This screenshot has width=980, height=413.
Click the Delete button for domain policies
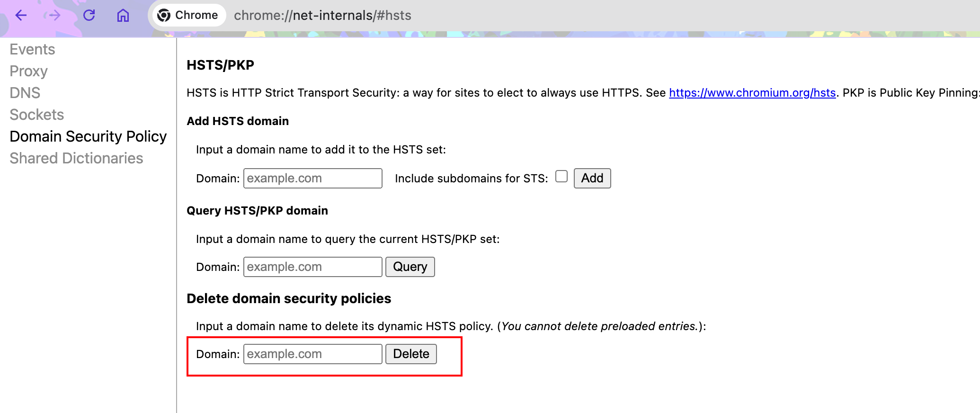(x=411, y=354)
